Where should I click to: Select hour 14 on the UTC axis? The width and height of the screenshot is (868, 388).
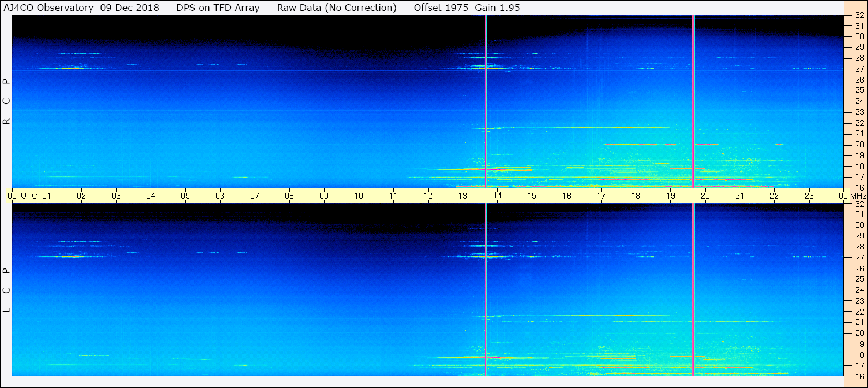pos(497,196)
